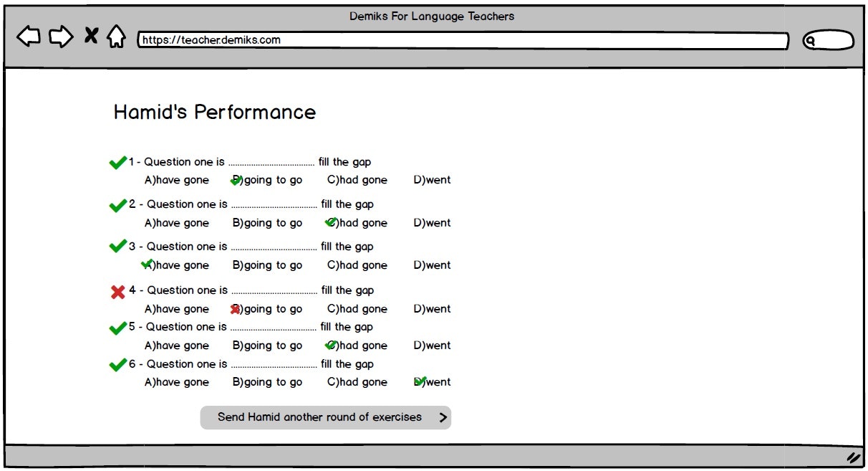Select C)had gone in question 1
868x471 pixels.
point(357,180)
